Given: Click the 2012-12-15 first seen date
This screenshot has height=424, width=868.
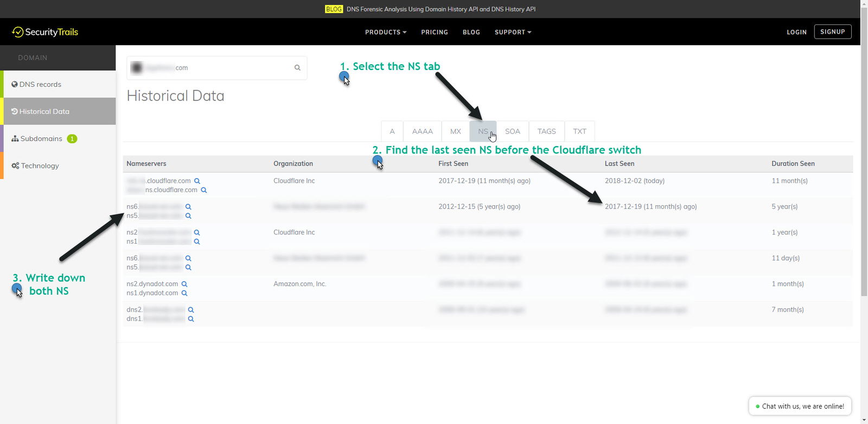Looking at the screenshot, I should (x=480, y=207).
